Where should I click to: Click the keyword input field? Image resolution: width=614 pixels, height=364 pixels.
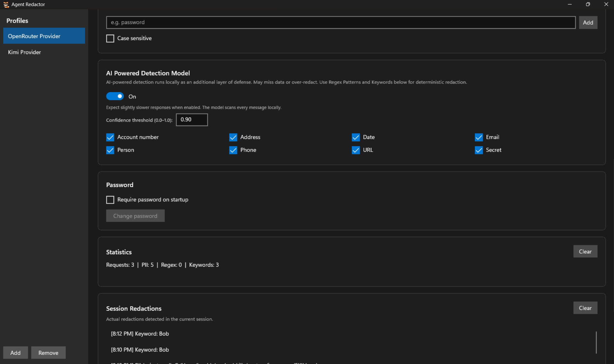click(x=341, y=22)
